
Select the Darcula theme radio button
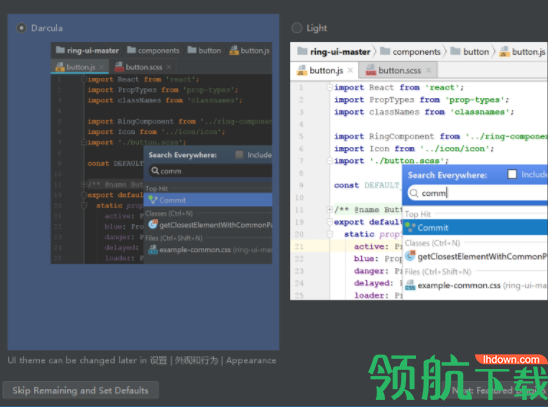point(21,28)
